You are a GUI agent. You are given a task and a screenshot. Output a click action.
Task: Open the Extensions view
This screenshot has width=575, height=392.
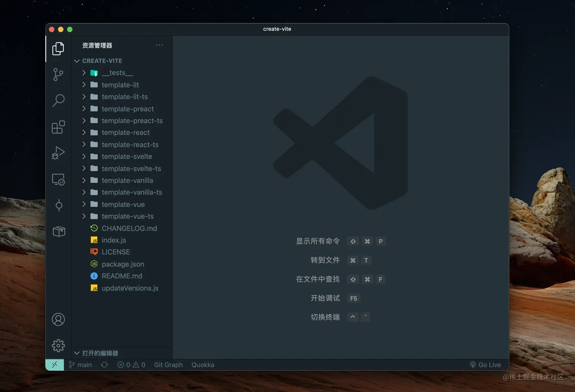tap(58, 127)
